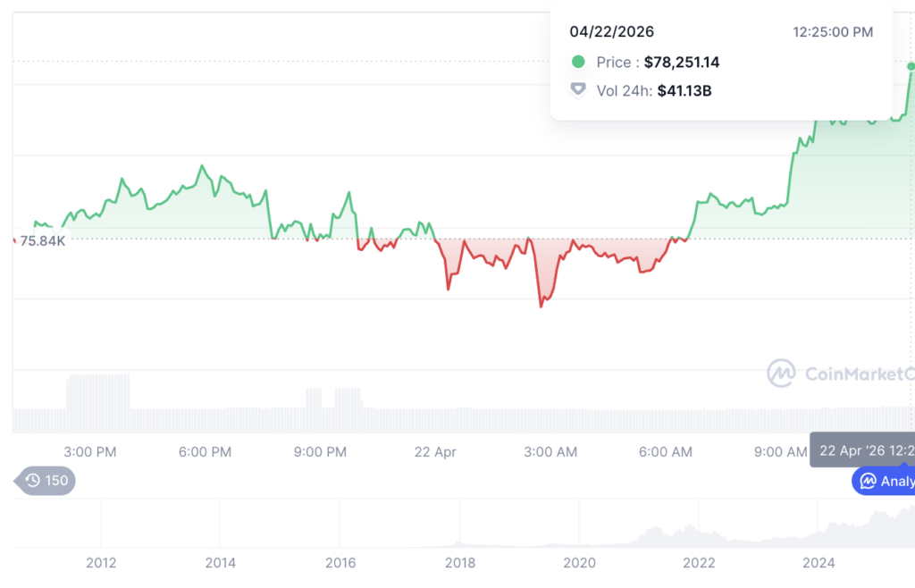This screenshot has width=915, height=588.
Task: Click the 04/22/2026 date in tooltip
Action: click(611, 31)
